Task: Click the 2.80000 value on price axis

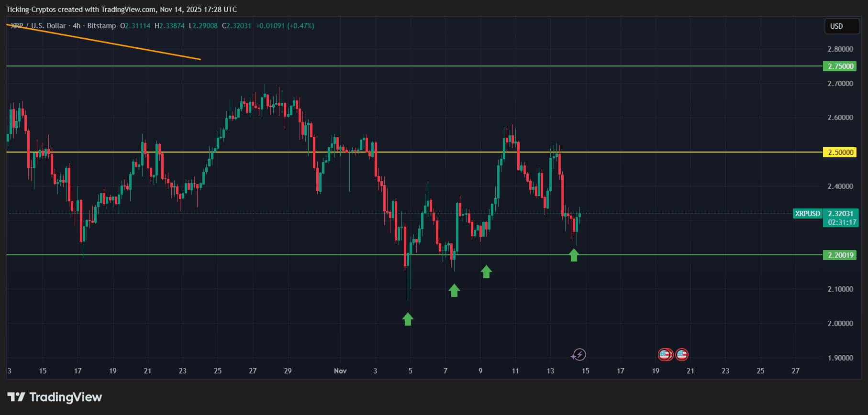Action: pyautogui.click(x=840, y=49)
